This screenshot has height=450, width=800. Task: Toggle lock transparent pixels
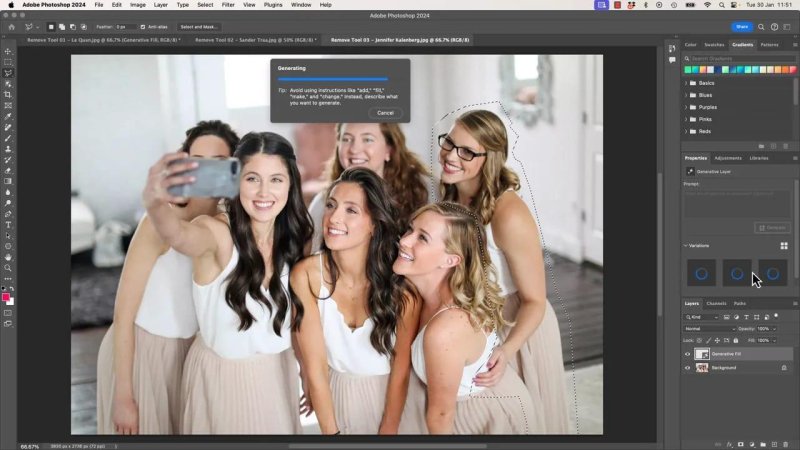click(699, 340)
